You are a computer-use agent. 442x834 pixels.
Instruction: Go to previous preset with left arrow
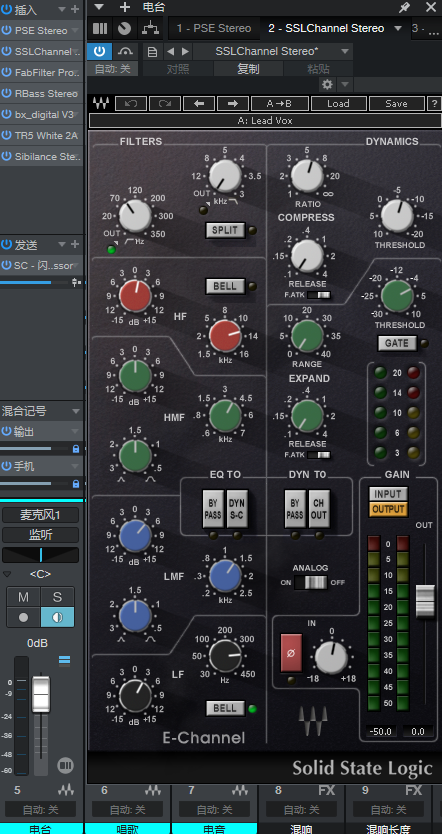coord(199,103)
